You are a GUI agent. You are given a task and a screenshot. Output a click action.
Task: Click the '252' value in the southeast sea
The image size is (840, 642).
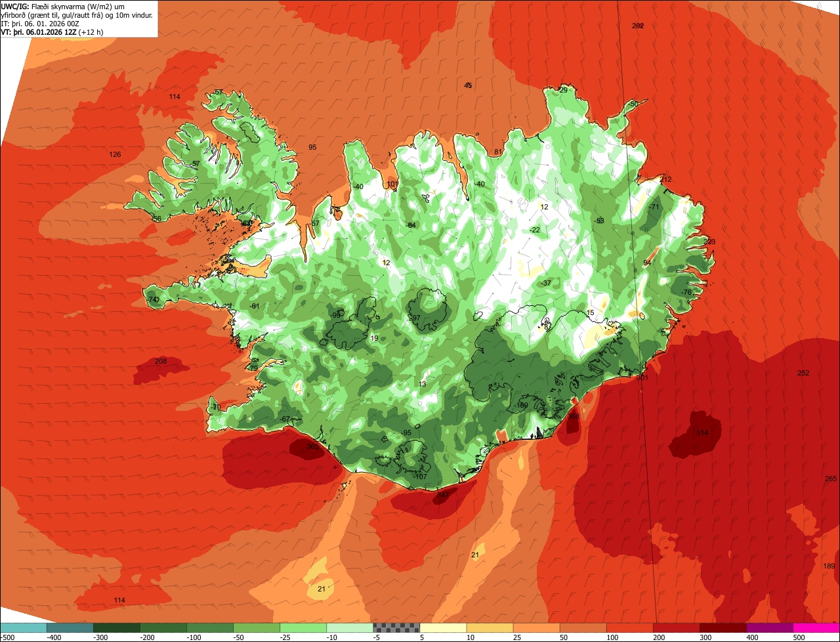tap(803, 373)
